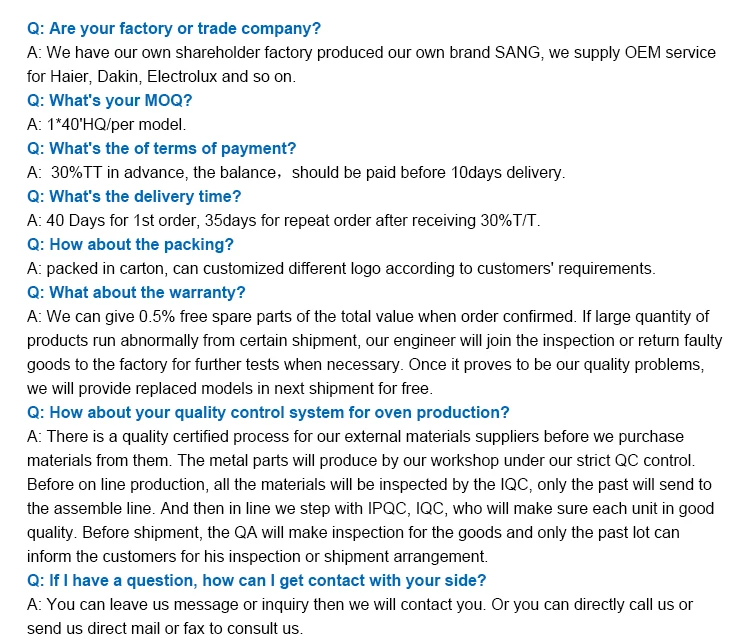Click the "What's your MOQ?" question
This screenshot has width=750, height=639.
[109, 100]
